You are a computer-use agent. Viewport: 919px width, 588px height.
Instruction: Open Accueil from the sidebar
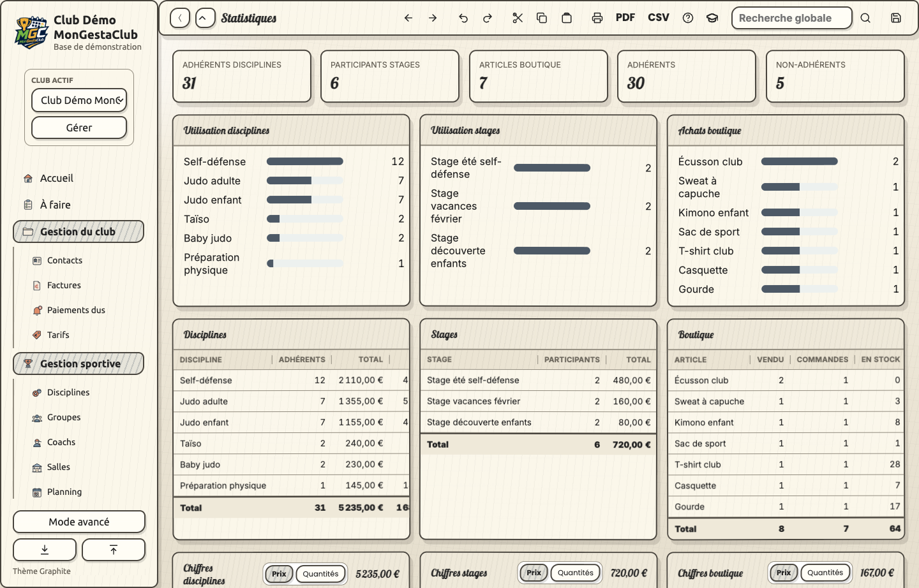click(80, 179)
